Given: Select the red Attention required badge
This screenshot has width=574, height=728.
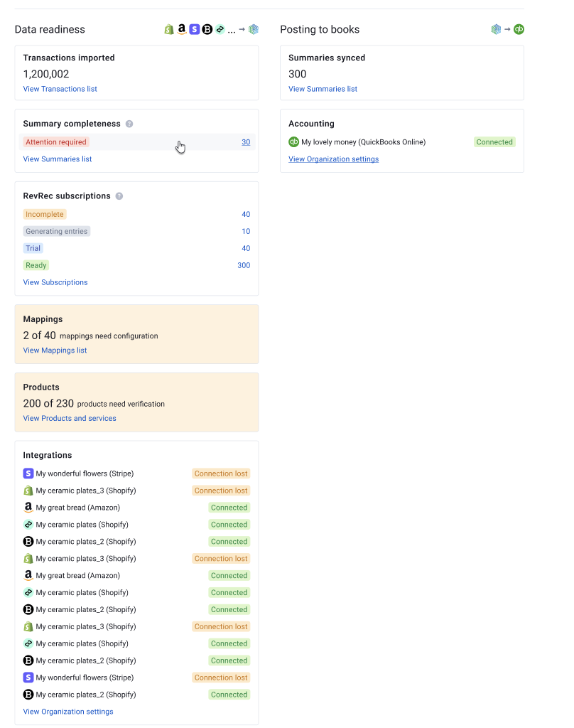Looking at the screenshot, I should click(x=56, y=142).
